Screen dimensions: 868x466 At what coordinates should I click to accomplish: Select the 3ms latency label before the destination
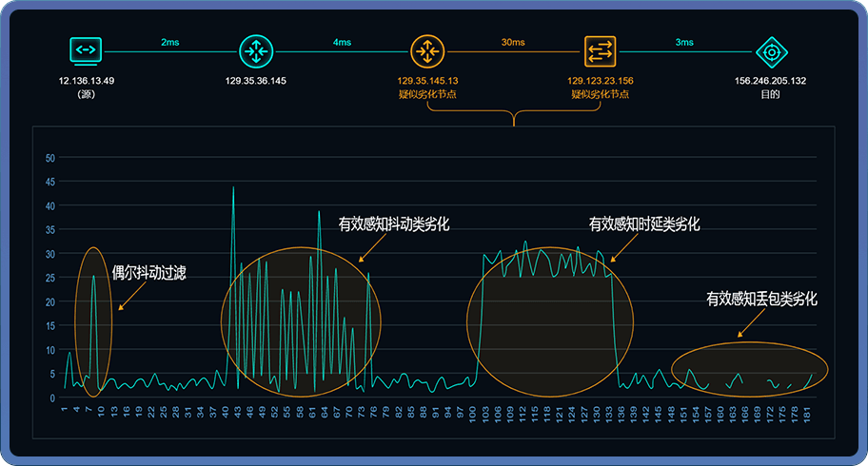point(684,43)
